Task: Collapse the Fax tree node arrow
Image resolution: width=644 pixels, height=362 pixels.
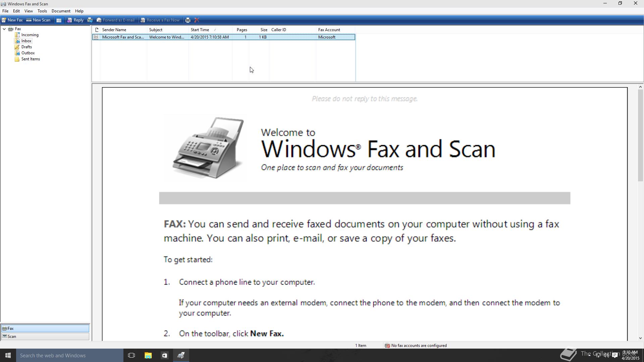Action: coord(4,29)
